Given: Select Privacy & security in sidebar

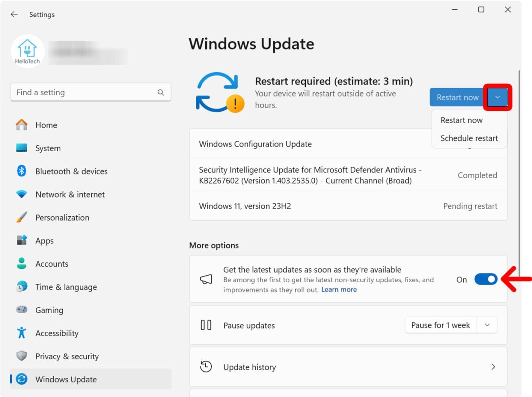Looking at the screenshot, I should pyautogui.click(x=66, y=356).
